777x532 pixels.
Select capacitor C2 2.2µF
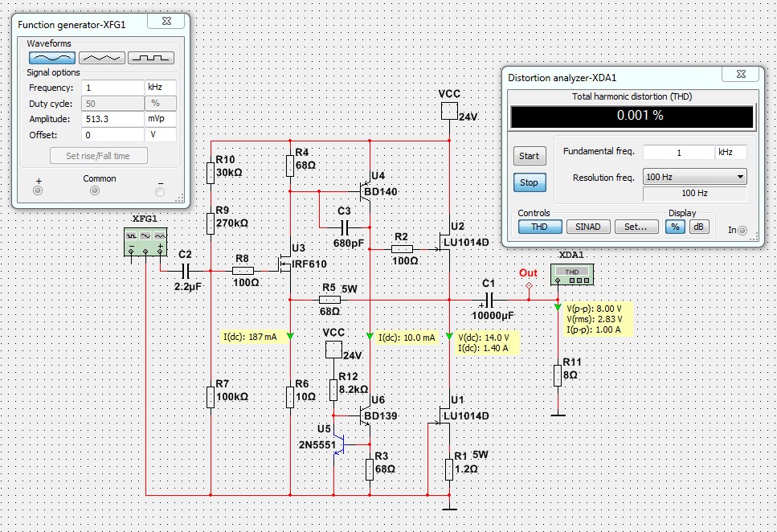[186, 271]
